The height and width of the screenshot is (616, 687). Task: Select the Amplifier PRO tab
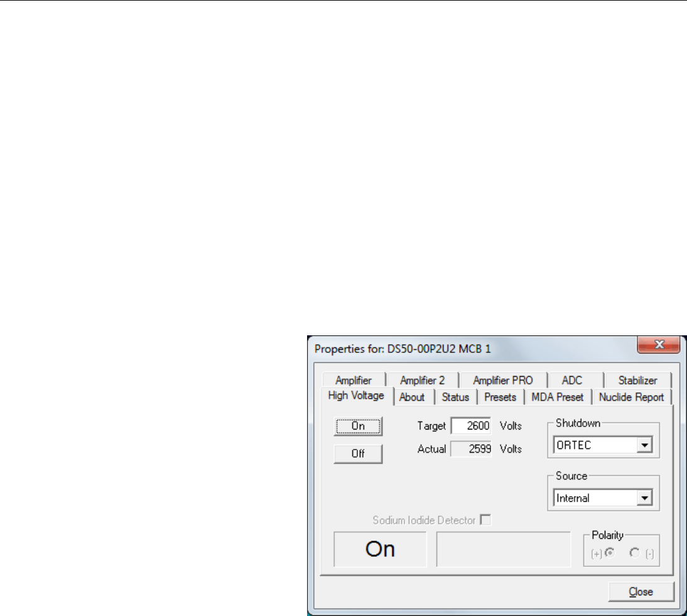tap(503, 380)
